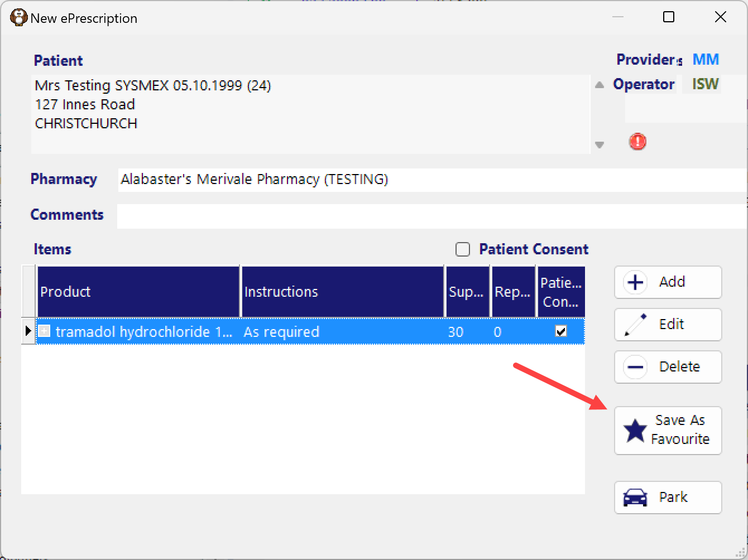Click the Operator code ISW

pos(706,84)
